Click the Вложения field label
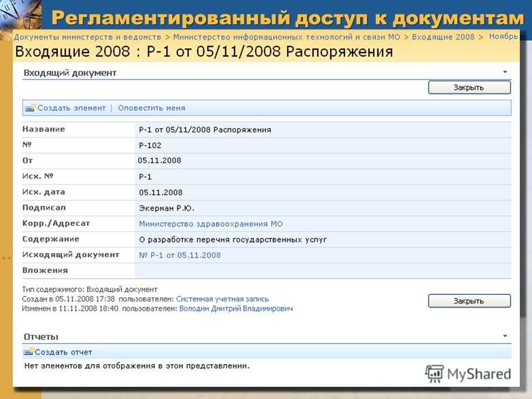This screenshot has width=532, height=399. (45, 270)
